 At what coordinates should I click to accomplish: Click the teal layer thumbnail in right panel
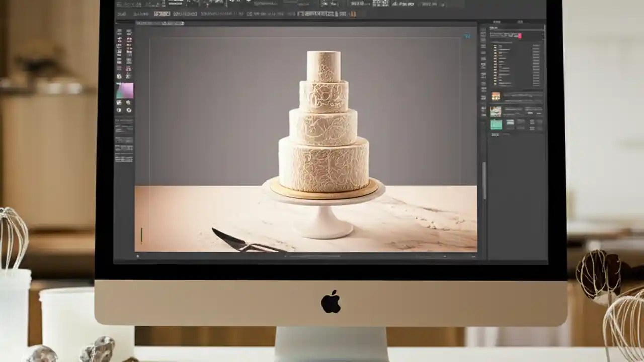496,123
